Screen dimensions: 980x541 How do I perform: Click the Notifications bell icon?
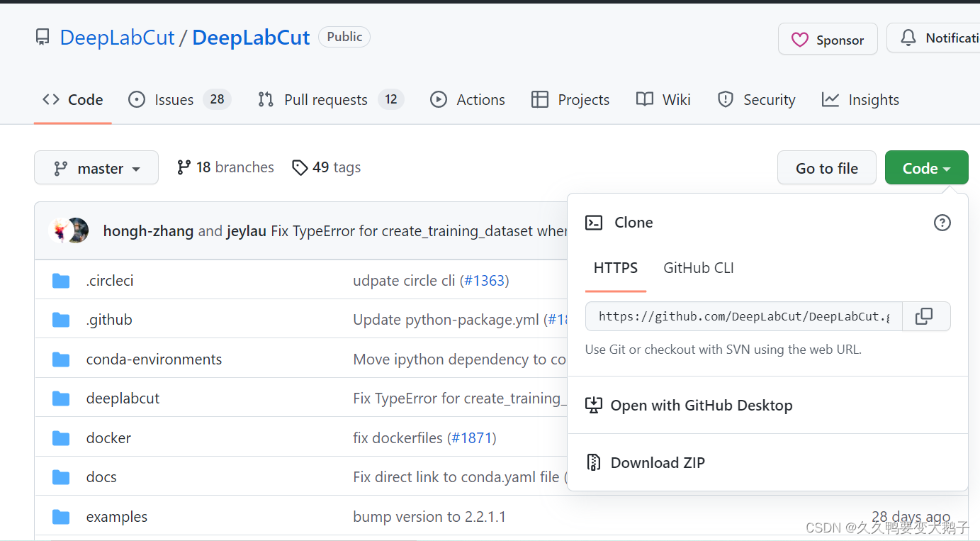click(908, 38)
